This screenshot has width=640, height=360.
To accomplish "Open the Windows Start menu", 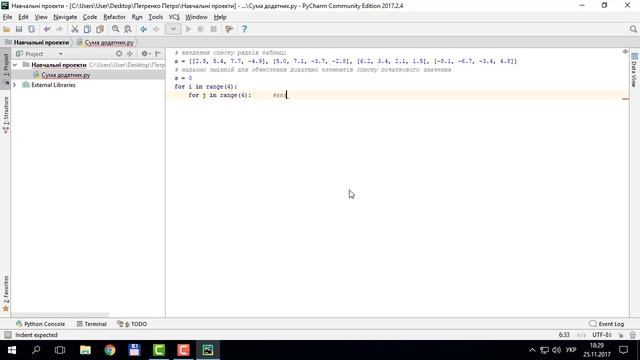I will click(x=12, y=350).
